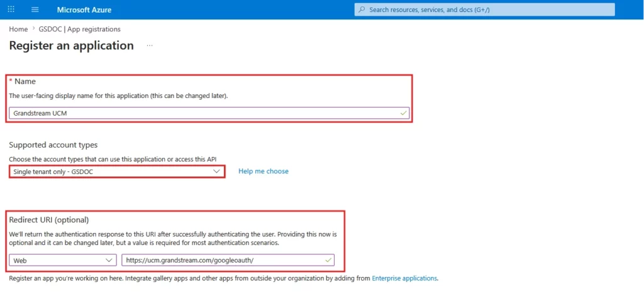Click the redirect URI field with the googleoauth URL
This screenshot has width=644, height=299.
coord(228,260)
